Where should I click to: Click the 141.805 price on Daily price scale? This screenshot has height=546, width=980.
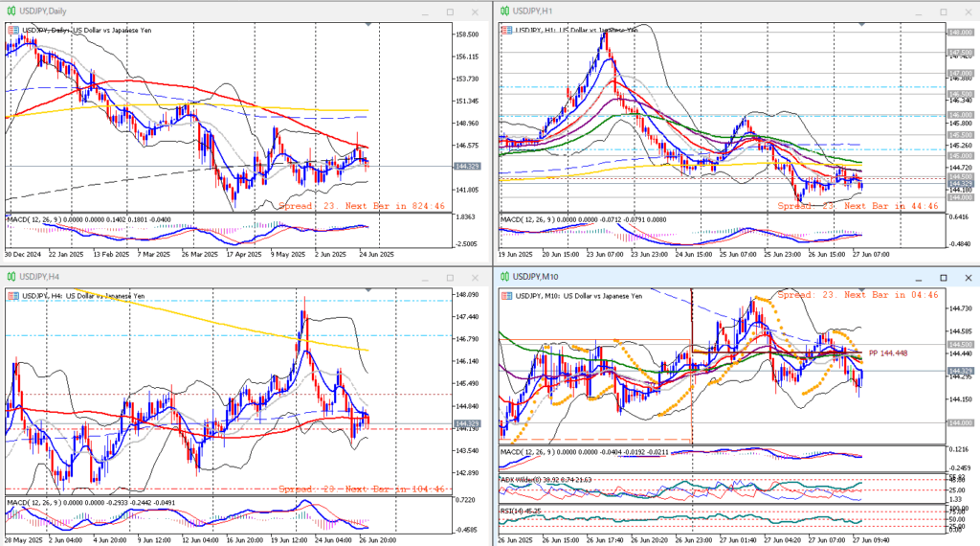pos(468,190)
